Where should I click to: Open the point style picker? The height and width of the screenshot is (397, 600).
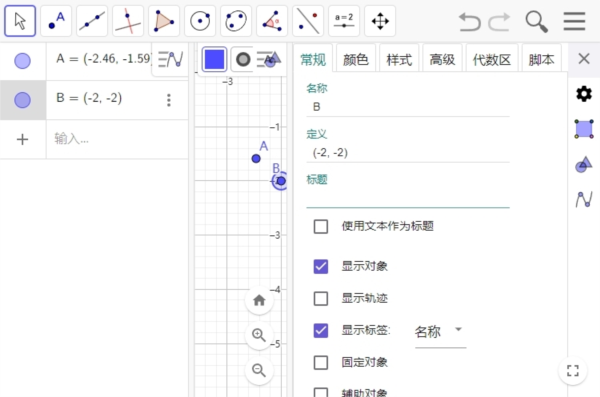pyautogui.click(x=243, y=59)
